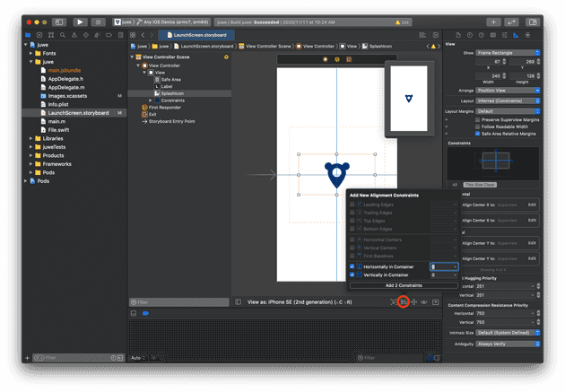Show the Attributes inspector

click(x=504, y=35)
